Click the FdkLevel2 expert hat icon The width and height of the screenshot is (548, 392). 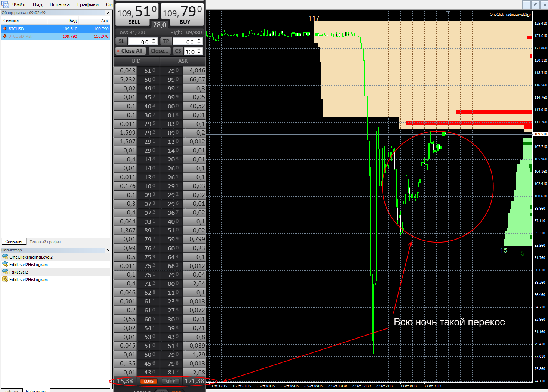[x=5, y=272]
